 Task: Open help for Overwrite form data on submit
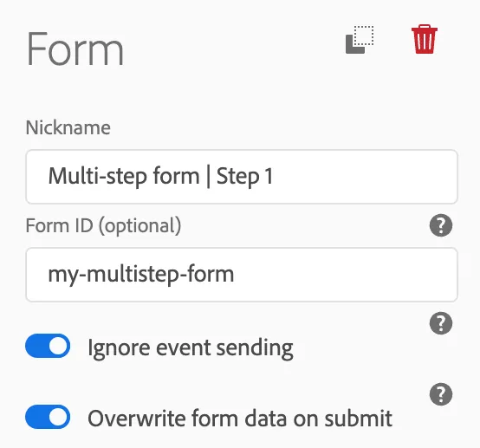click(441, 394)
